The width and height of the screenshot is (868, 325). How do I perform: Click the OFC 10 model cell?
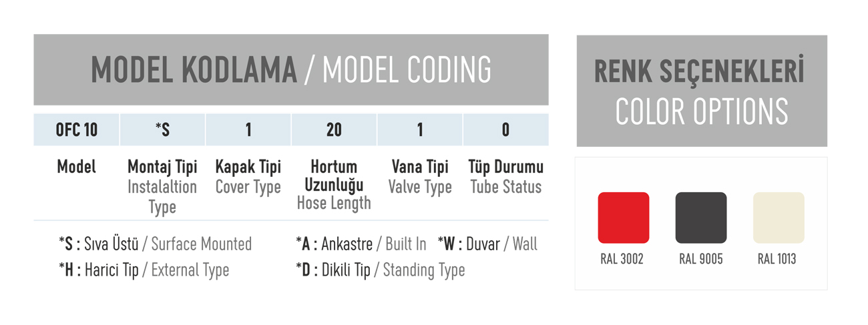click(x=77, y=130)
